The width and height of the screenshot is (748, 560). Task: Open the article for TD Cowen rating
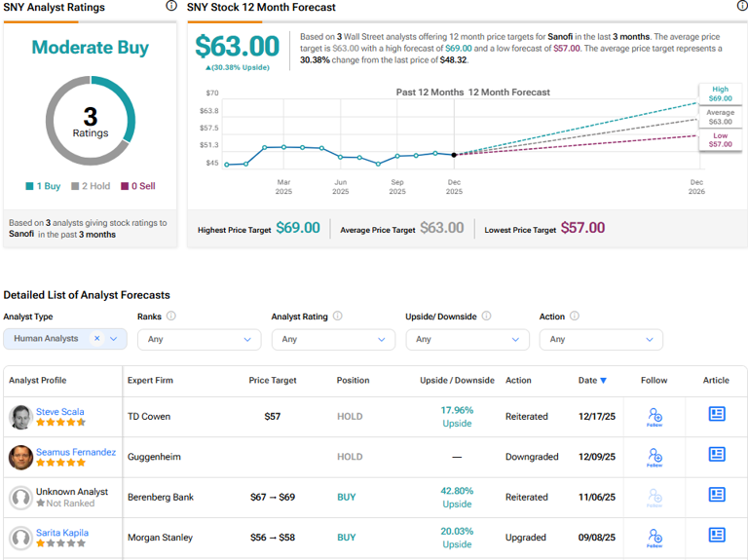717,414
